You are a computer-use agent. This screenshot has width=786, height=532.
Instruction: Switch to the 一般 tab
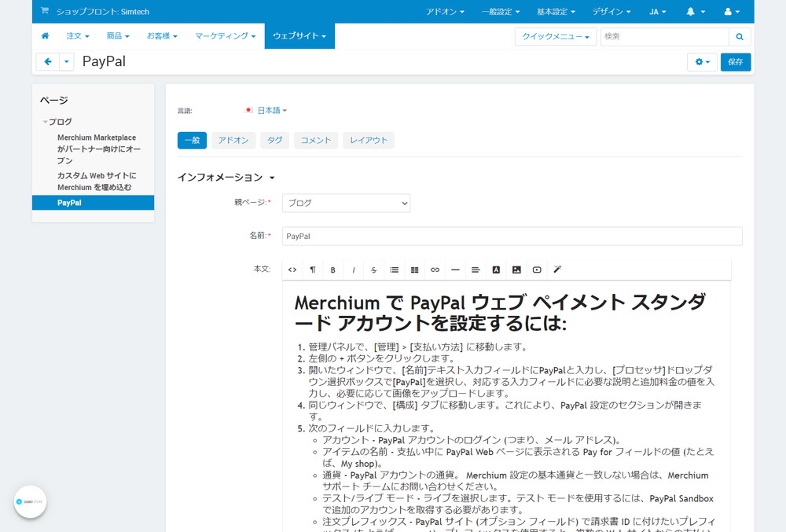[192, 140]
